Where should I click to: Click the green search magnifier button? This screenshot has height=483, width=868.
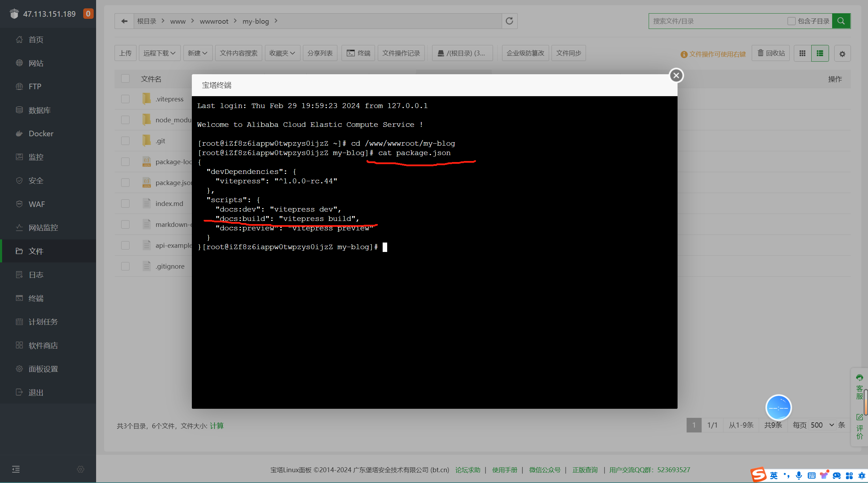(x=841, y=21)
